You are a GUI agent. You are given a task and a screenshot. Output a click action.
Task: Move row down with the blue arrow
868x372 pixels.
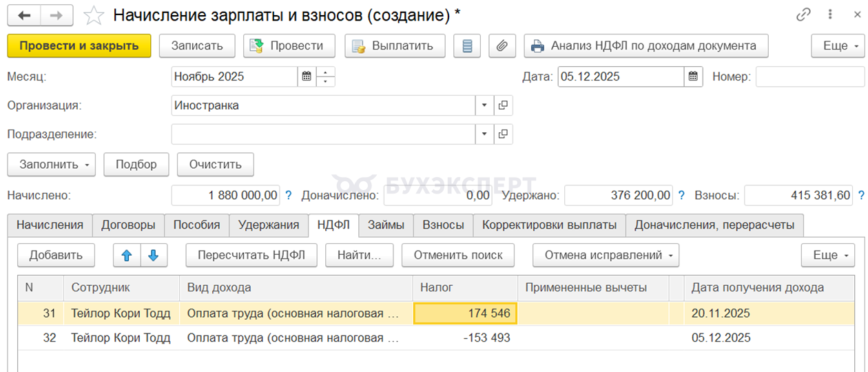pyautogui.click(x=154, y=255)
